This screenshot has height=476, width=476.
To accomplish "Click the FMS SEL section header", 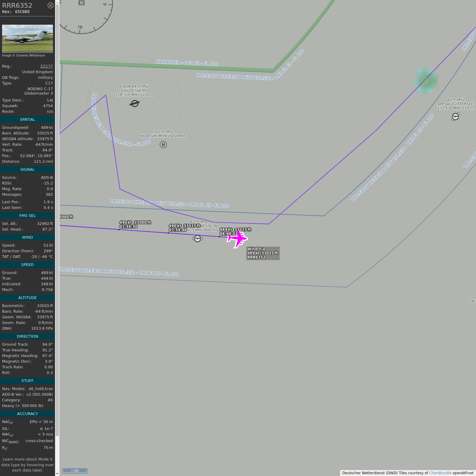I will coord(27,216).
